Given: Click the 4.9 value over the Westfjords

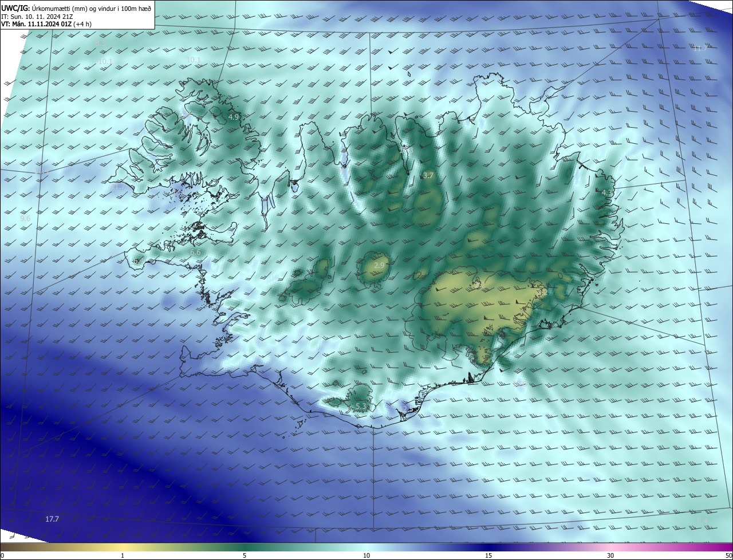Looking at the screenshot, I should click(234, 117).
